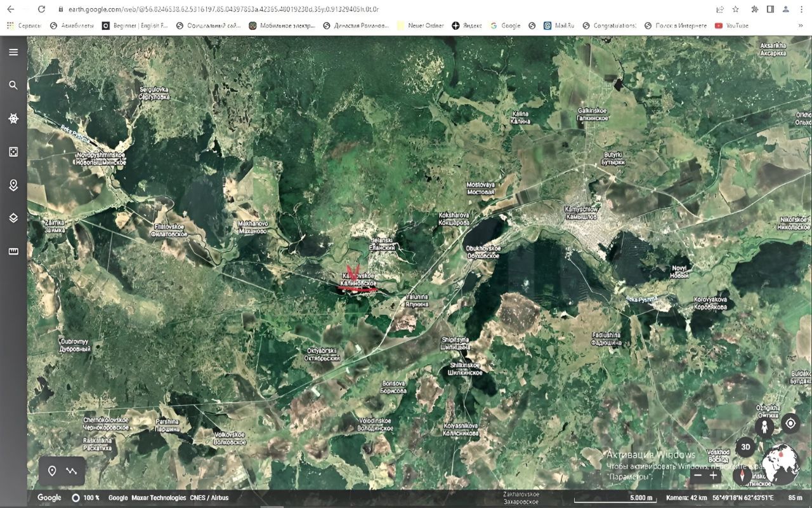Open the Map Style layers icon
This screenshot has width=812, height=508.
(x=13, y=218)
